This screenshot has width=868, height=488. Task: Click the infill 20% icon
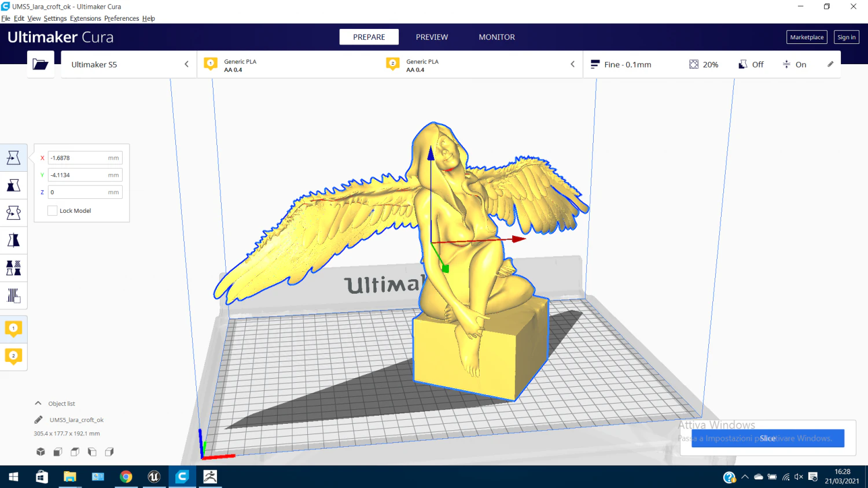pos(694,64)
